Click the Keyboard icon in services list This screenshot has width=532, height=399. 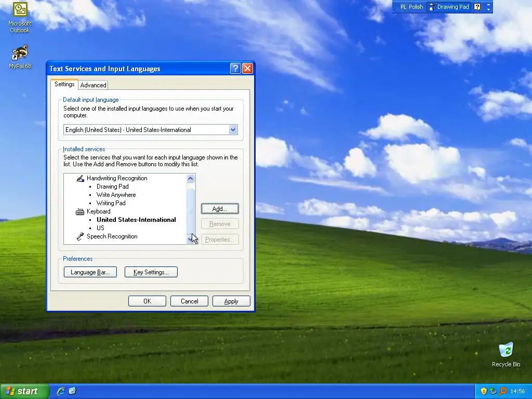[80, 212]
